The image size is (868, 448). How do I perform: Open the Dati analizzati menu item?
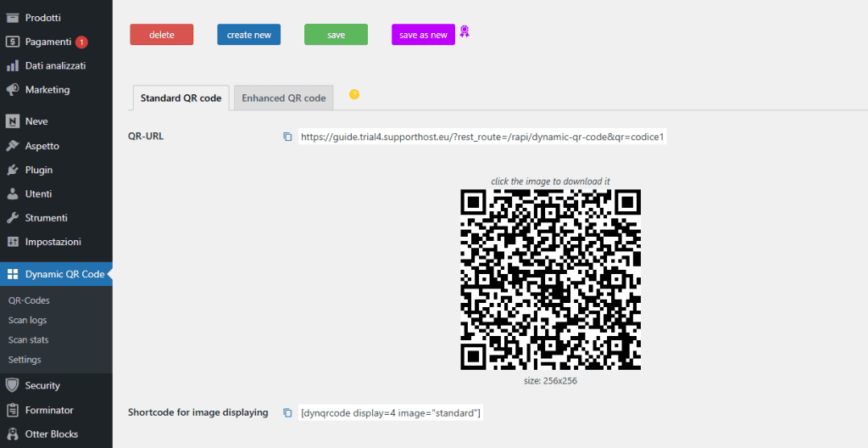click(56, 66)
